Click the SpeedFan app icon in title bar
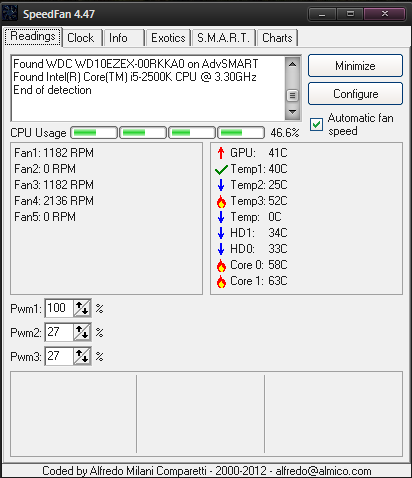This screenshot has width=412, height=478. pyautogui.click(x=10, y=13)
